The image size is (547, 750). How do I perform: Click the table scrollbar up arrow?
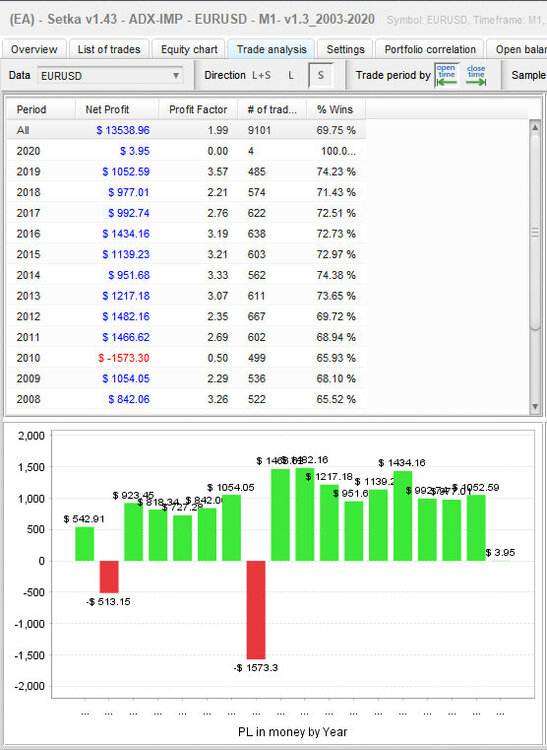click(535, 127)
